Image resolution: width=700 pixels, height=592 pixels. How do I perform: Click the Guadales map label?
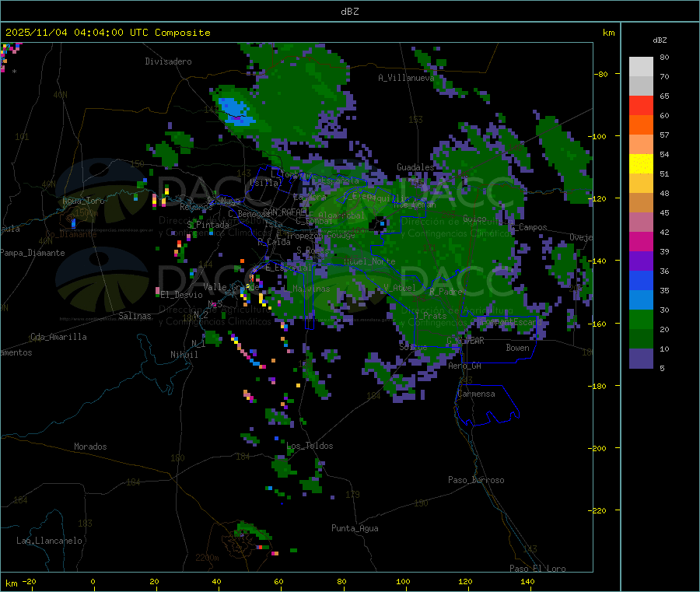point(415,167)
